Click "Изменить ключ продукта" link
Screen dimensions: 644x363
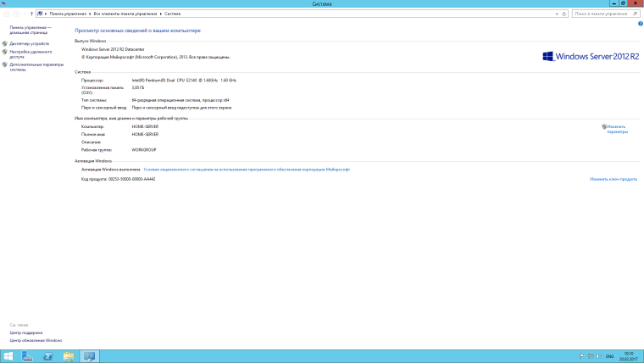(612, 179)
